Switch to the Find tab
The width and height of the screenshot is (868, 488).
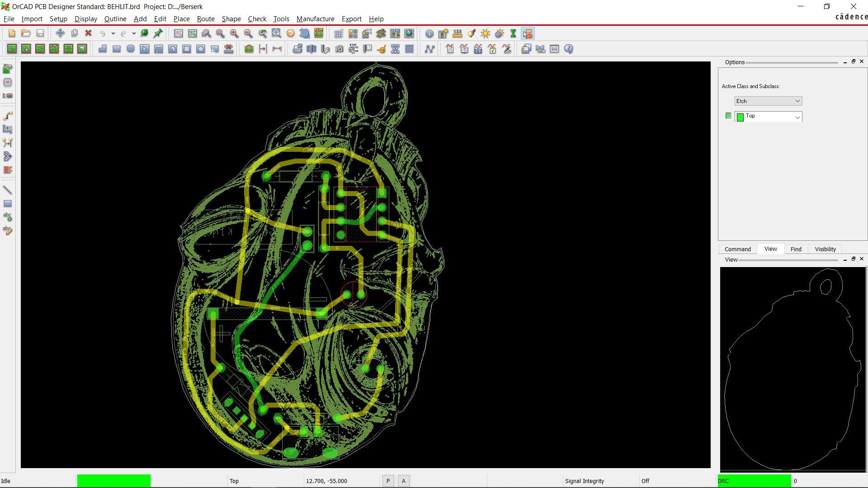click(x=796, y=249)
